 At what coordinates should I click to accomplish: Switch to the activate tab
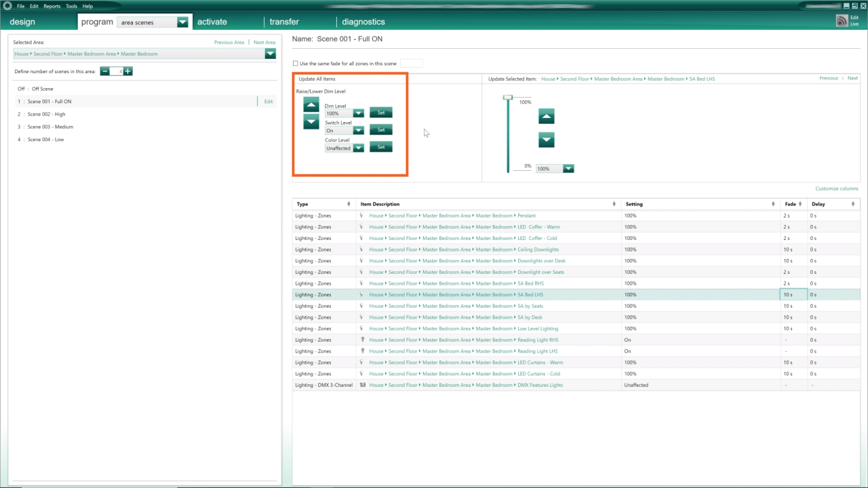(212, 22)
